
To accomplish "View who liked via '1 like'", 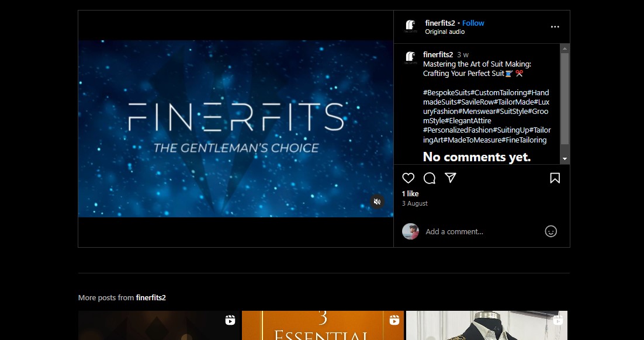I will [x=410, y=193].
